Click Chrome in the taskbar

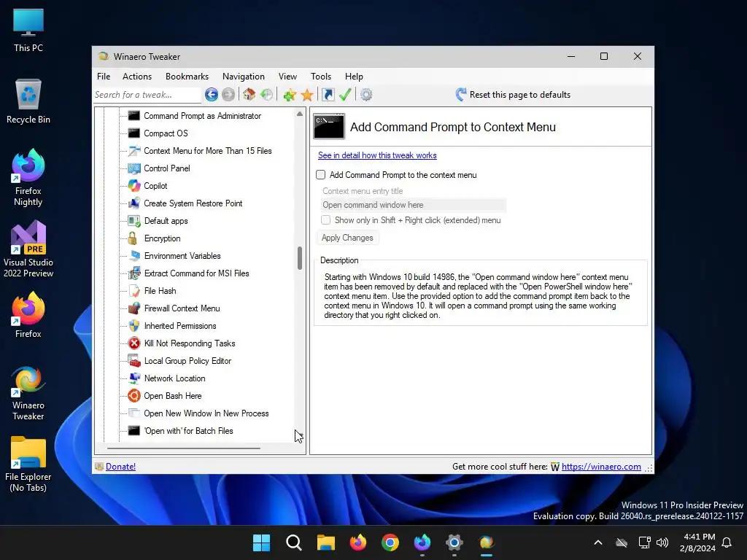click(390, 542)
